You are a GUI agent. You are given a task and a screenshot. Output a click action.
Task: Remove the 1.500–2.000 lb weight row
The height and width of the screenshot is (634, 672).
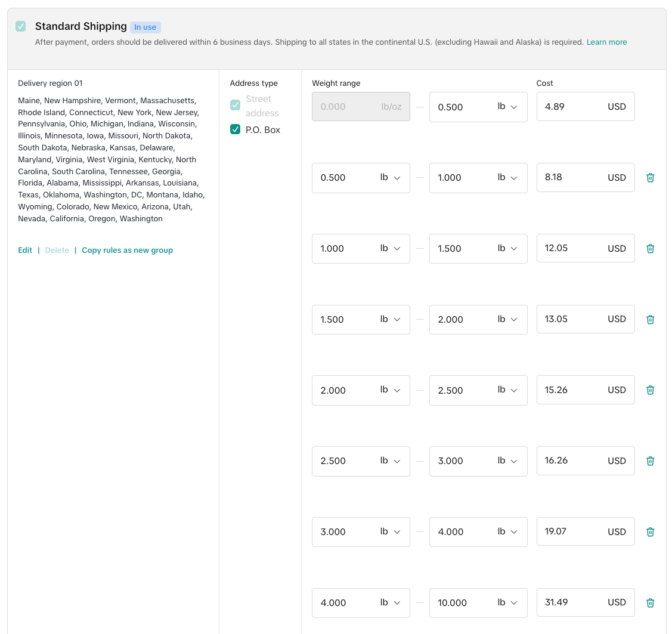point(650,319)
